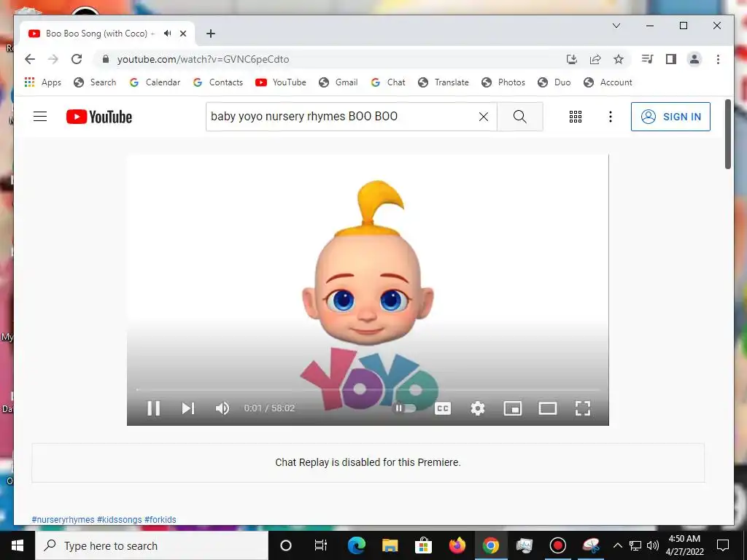The width and height of the screenshot is (747, 560).
Task: Clear the search query with X
Action: click(x=483, y=116)
